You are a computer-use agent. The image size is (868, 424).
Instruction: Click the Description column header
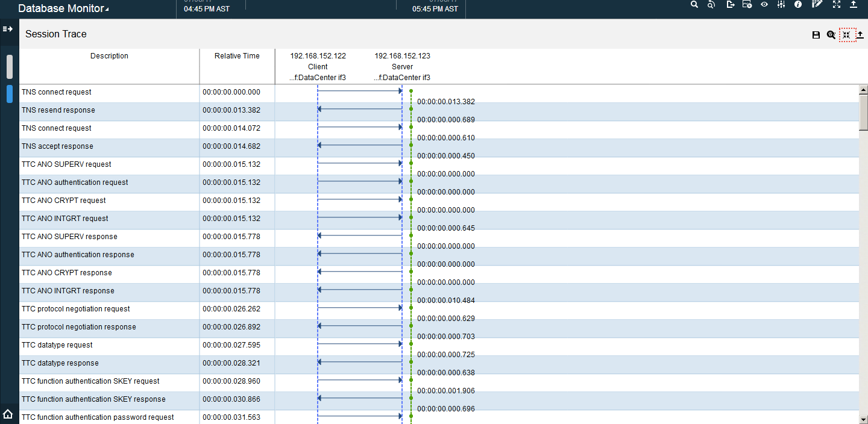[x=109, y=56]
